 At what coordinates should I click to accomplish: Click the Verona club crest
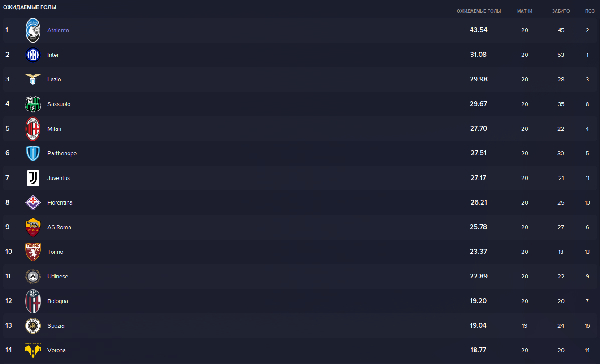[x=33, y=350]
